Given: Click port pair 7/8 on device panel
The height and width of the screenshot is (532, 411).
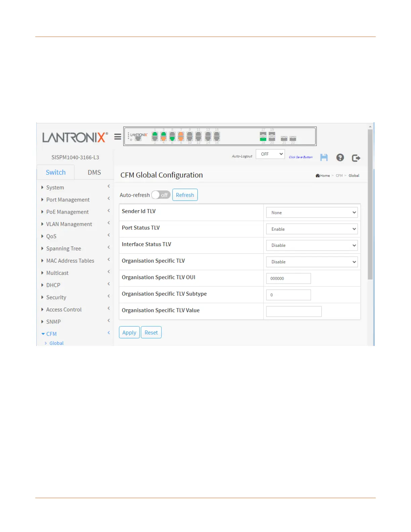Looking at the screenshot, I should click(x=181, y=136).
